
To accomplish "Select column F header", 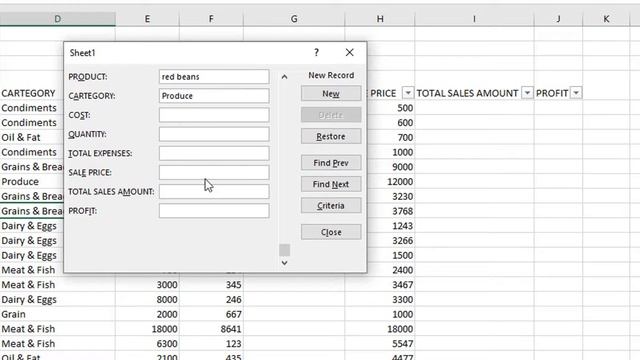I will tap(211, 19).
